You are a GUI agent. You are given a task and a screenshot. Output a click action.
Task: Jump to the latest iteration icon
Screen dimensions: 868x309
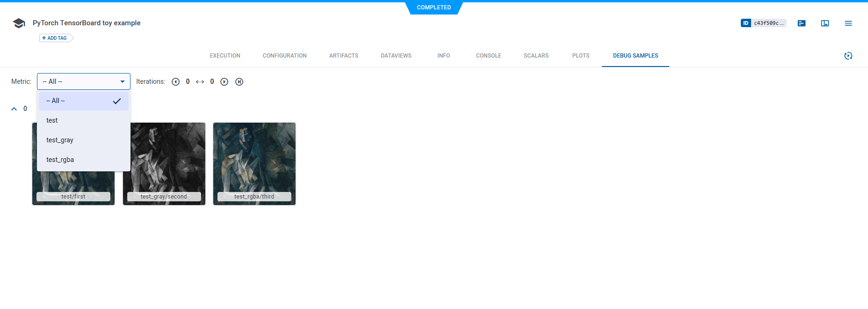point(239,82)
